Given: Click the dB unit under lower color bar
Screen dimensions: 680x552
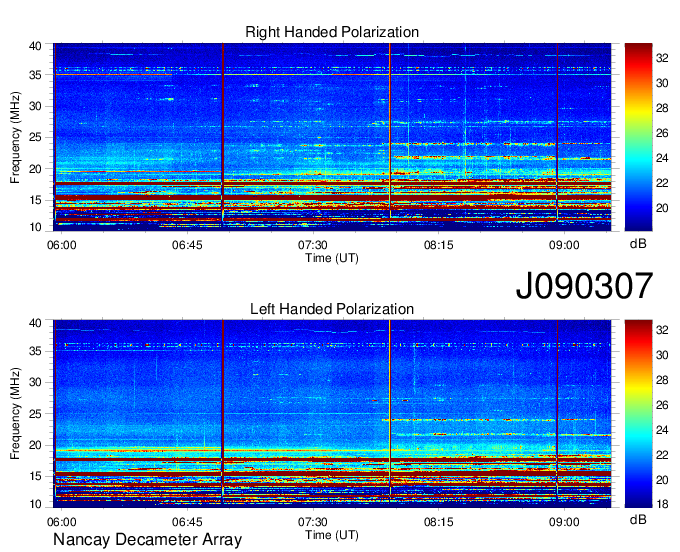Looking at the screenshot, I should (638, 520).
